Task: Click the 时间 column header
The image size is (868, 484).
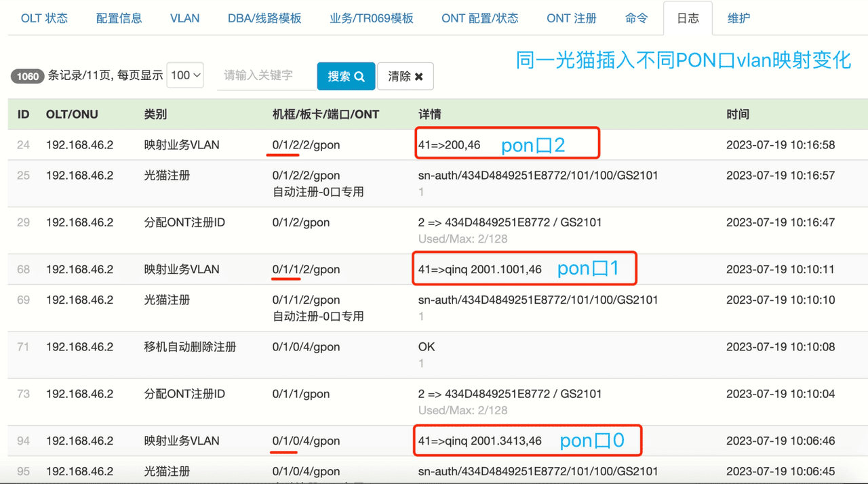Action: pyautogui.click(x=738, y=115)
